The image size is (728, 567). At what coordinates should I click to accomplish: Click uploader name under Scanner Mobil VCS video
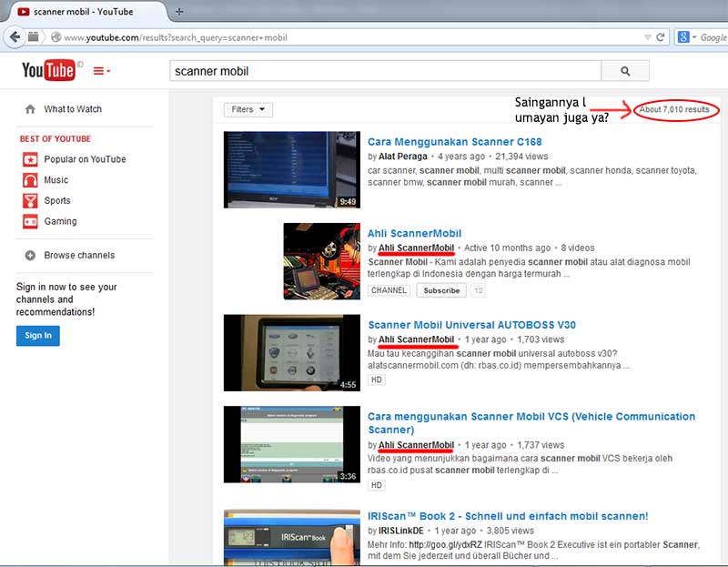pos(417,445)
